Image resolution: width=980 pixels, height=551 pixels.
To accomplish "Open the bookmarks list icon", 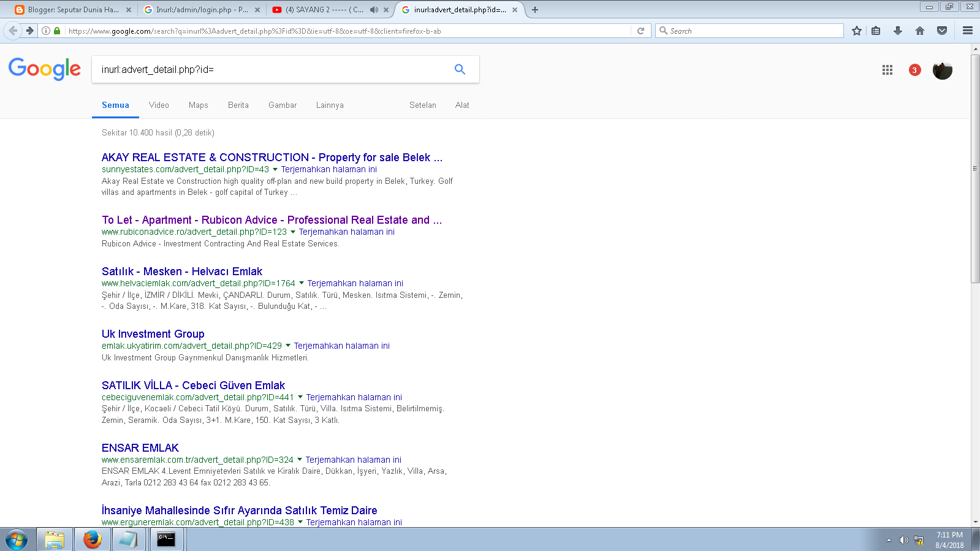I will (876, 31).
